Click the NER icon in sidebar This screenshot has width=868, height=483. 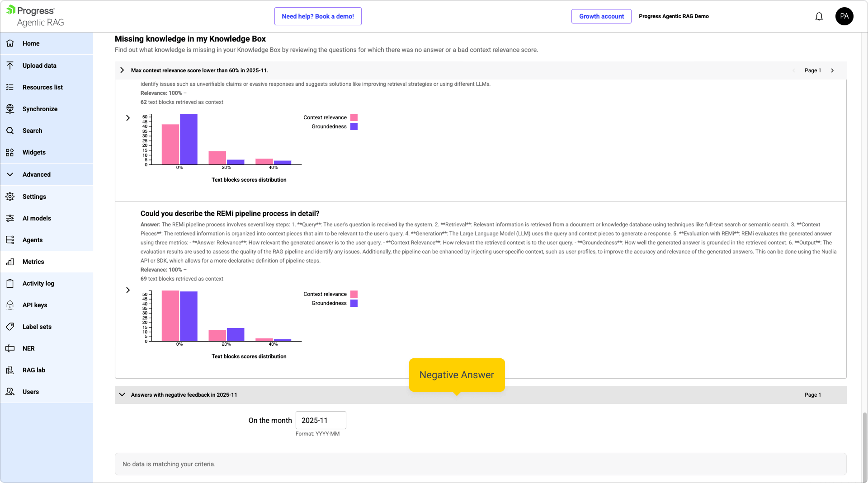10,348
